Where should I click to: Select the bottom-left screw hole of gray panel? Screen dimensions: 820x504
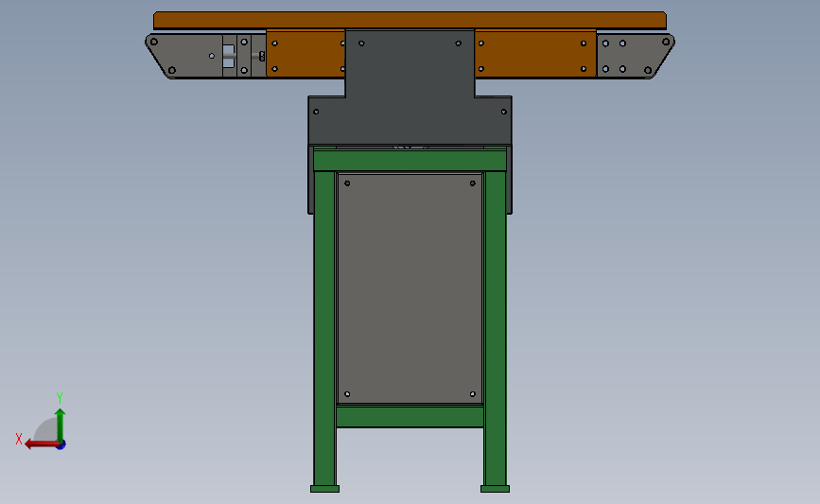[x=347, y=394]
